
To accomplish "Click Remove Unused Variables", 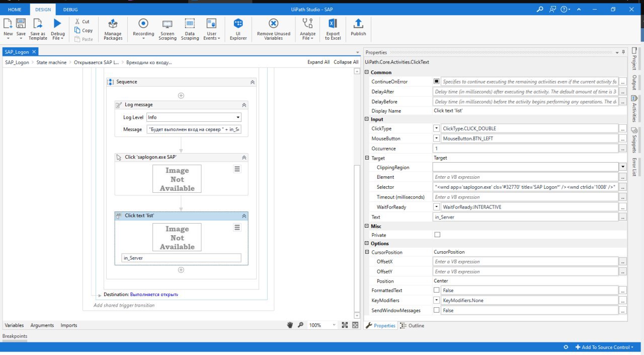I will 273,29.
